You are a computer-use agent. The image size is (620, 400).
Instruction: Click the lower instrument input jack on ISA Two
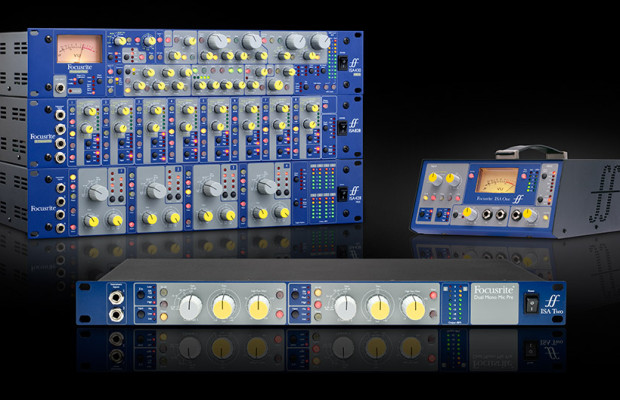coord(116,315)
